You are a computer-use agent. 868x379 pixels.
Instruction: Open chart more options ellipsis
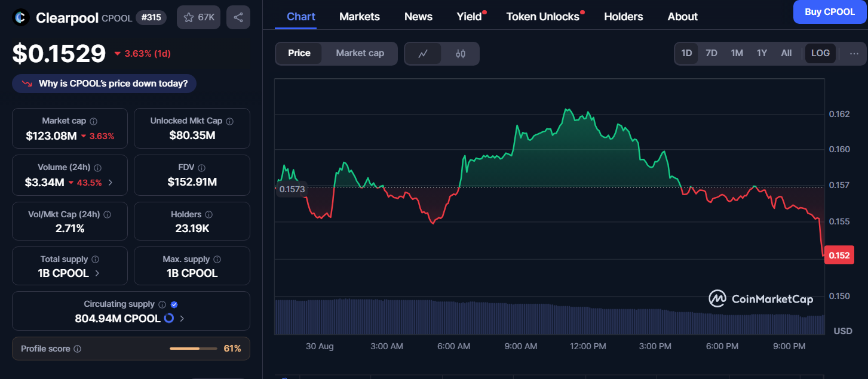[x=854, y=53]
